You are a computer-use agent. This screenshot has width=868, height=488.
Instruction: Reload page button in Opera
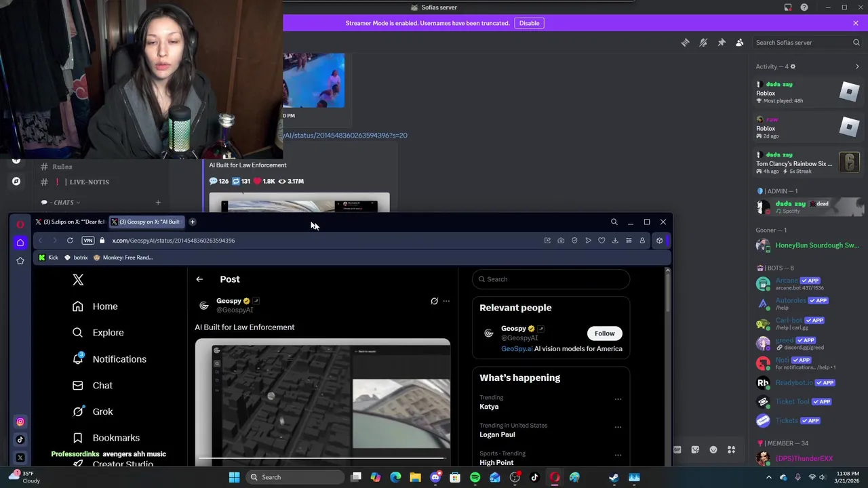[70, 241]
